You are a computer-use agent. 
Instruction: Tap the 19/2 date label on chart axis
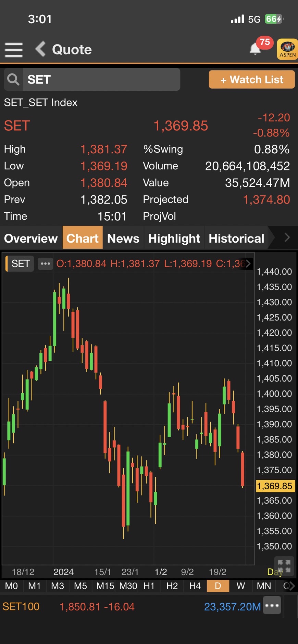218,572
